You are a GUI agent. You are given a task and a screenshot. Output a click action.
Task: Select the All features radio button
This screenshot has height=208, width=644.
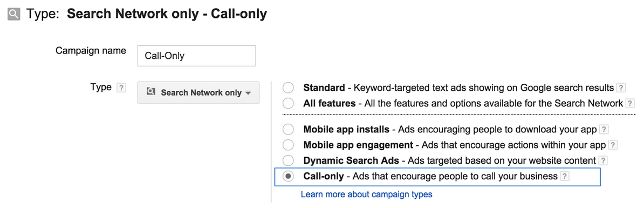coord(289,103)
